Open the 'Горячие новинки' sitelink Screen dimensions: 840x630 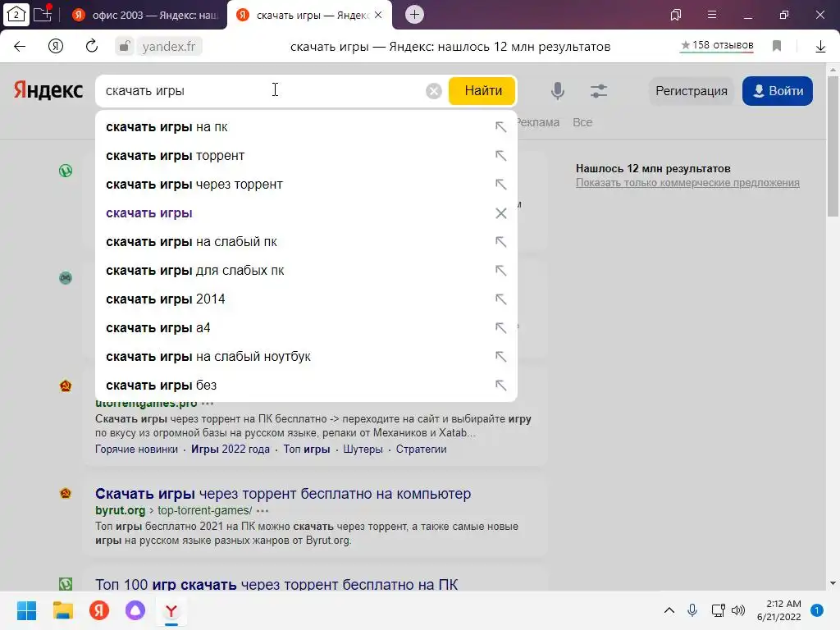137,449
